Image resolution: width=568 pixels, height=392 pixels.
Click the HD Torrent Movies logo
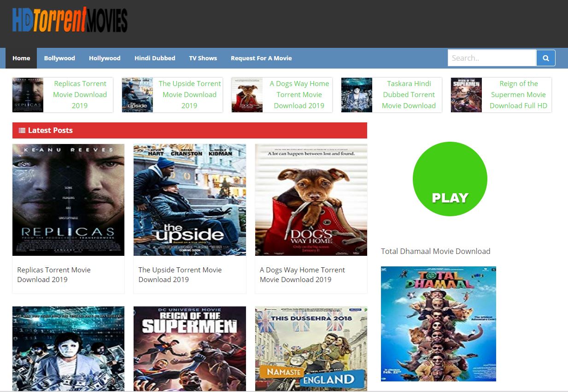coord(70,20)
